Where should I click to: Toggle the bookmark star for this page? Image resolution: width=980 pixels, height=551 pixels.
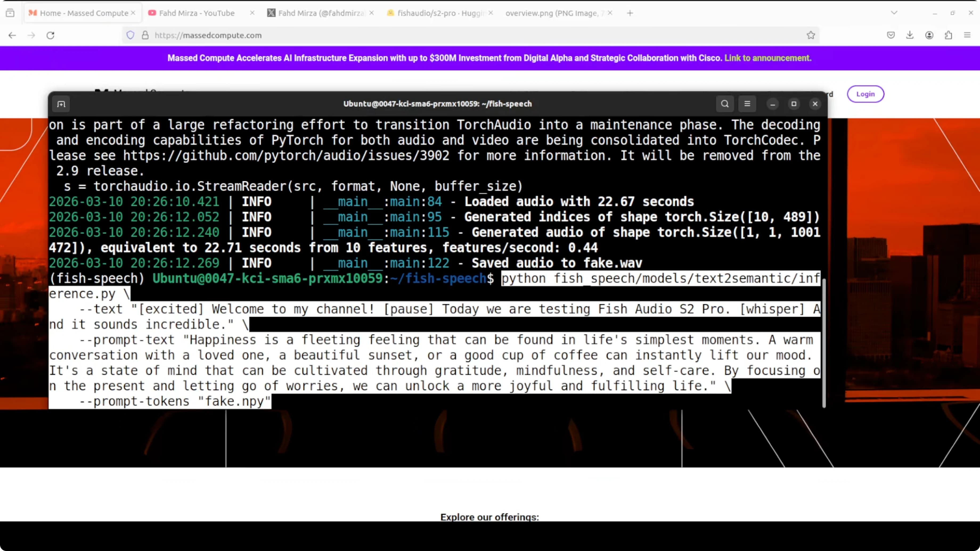(811, 35)
